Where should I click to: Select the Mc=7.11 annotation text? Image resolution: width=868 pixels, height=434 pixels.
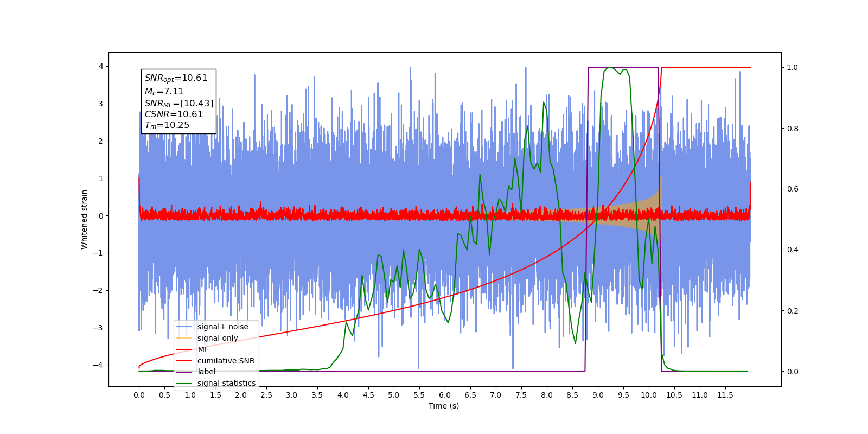[x=164, y=92]
